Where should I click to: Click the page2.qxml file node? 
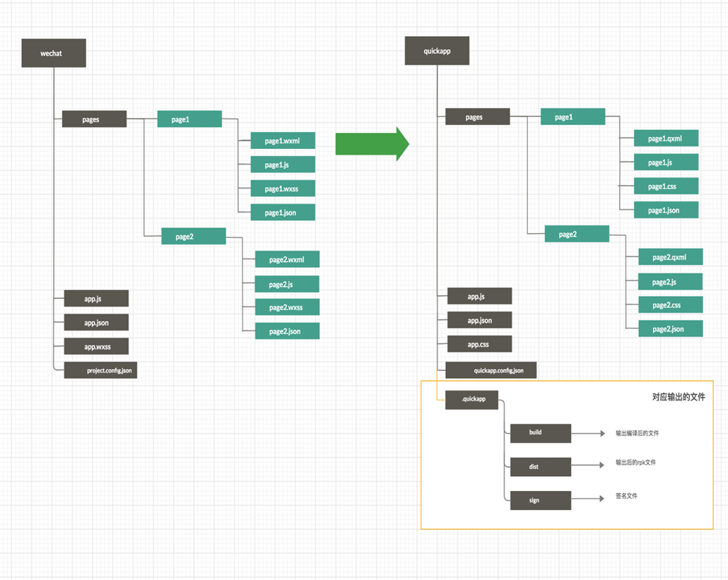[x=670, y=257]
